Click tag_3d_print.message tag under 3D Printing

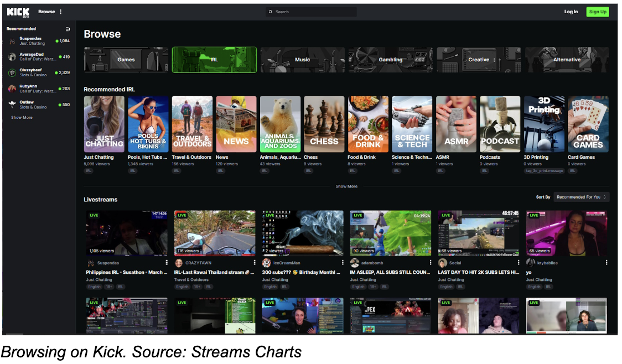545,171
